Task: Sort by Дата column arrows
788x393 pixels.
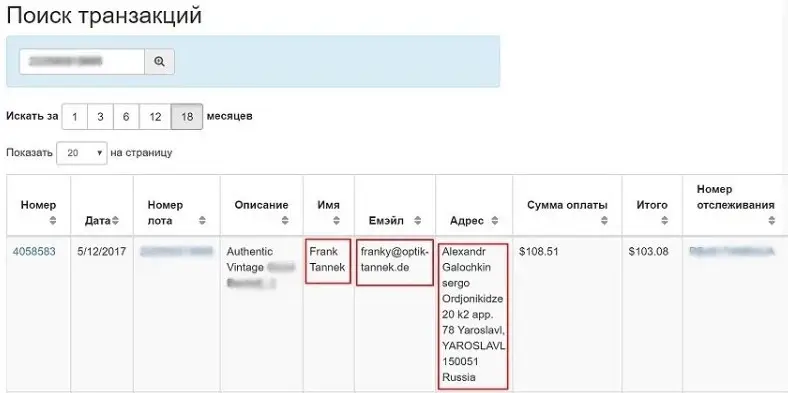Action: [x=116, y=221]
